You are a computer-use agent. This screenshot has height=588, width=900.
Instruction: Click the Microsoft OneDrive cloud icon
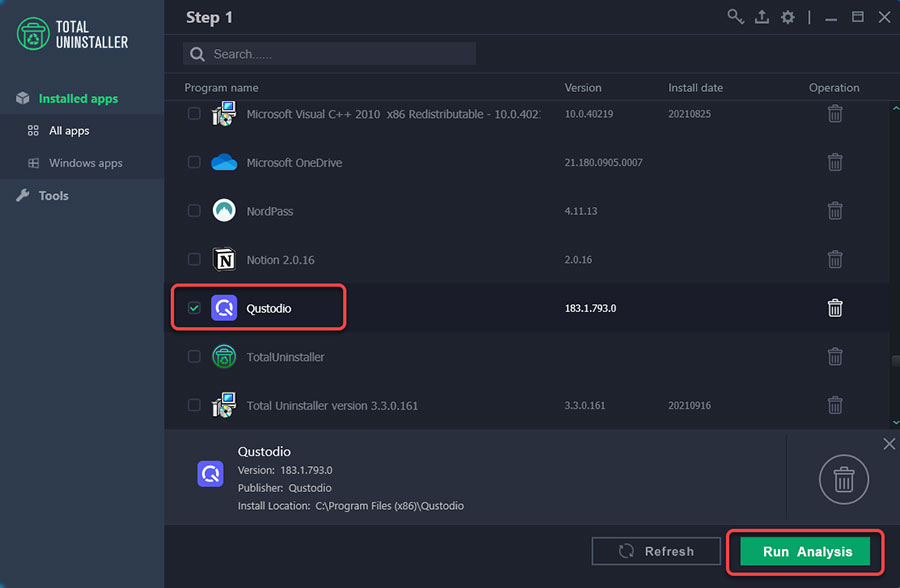point(224,163)
